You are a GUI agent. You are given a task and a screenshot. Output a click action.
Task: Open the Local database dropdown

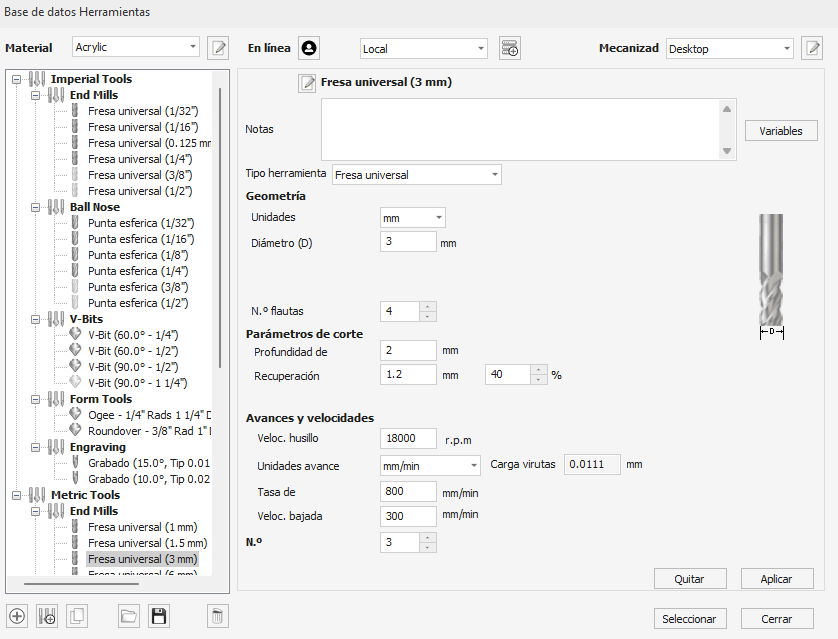pyautogui.click(x=424, y=49)
